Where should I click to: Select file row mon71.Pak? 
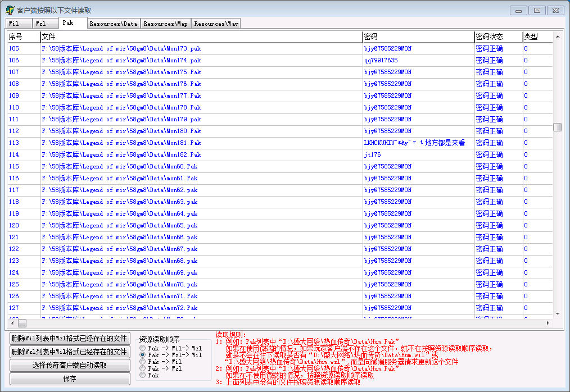coord(280,297)
